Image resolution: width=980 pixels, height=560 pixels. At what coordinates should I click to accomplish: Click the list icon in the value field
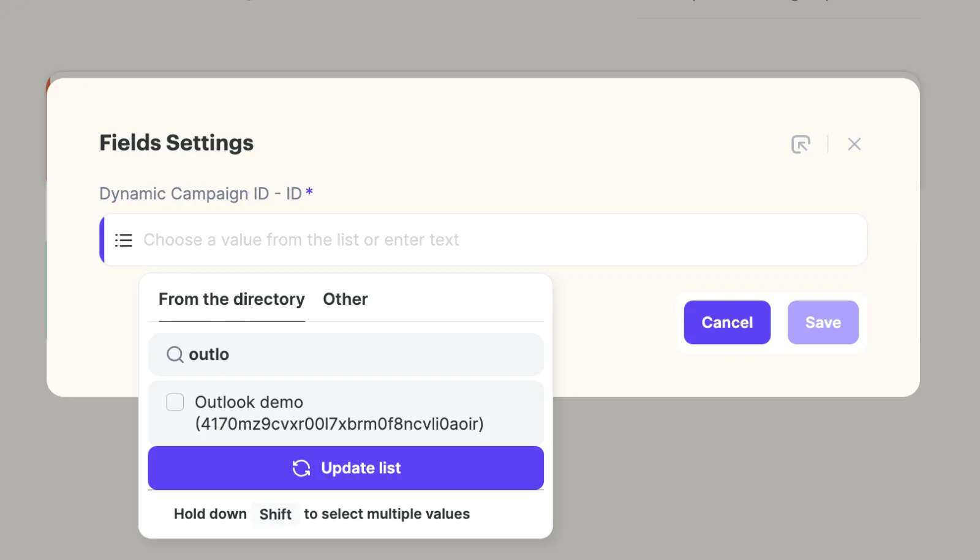(124, 240)
